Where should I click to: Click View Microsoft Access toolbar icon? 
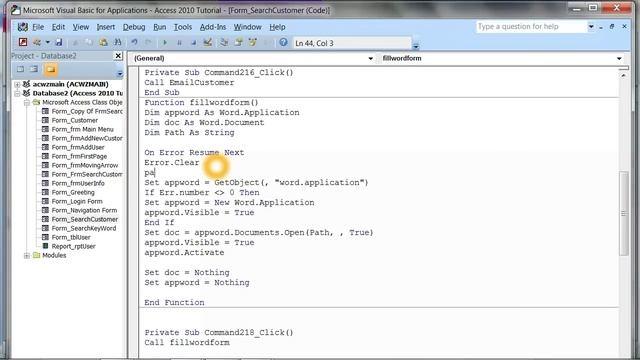[23, 42]
